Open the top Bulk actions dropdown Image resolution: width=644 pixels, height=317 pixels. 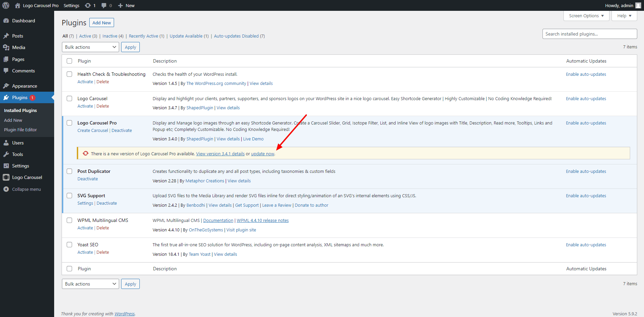point(90,47)
